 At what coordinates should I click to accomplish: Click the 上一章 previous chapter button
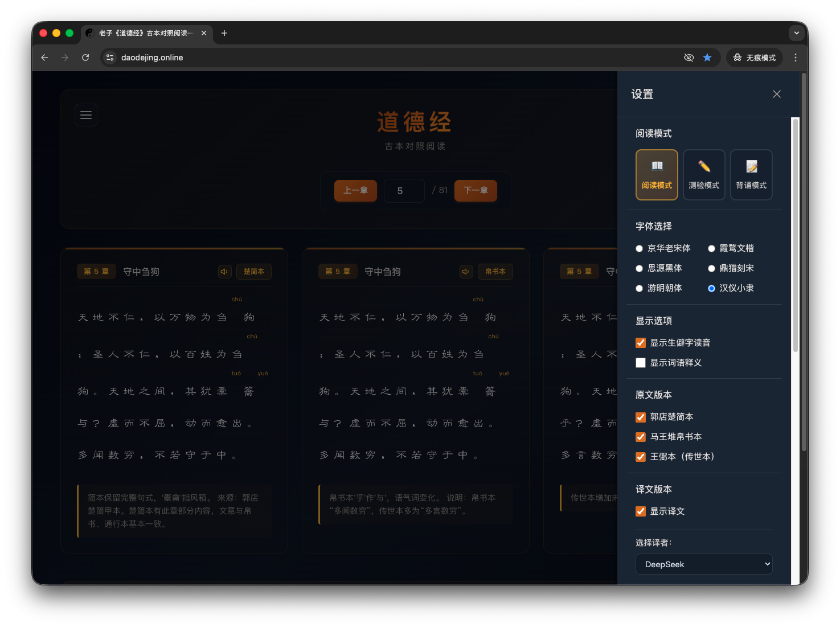(355, 190)
